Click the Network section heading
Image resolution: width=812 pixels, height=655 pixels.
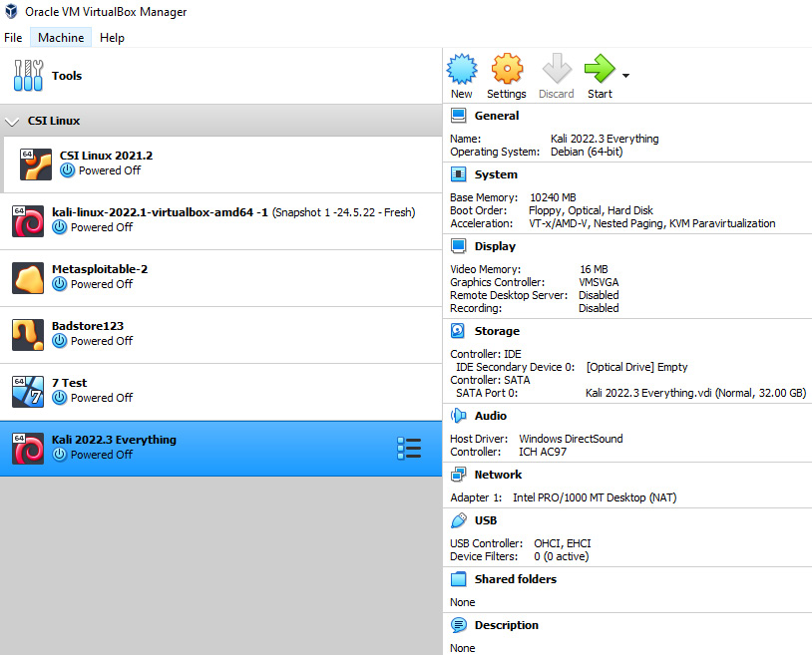coord(498,475)
